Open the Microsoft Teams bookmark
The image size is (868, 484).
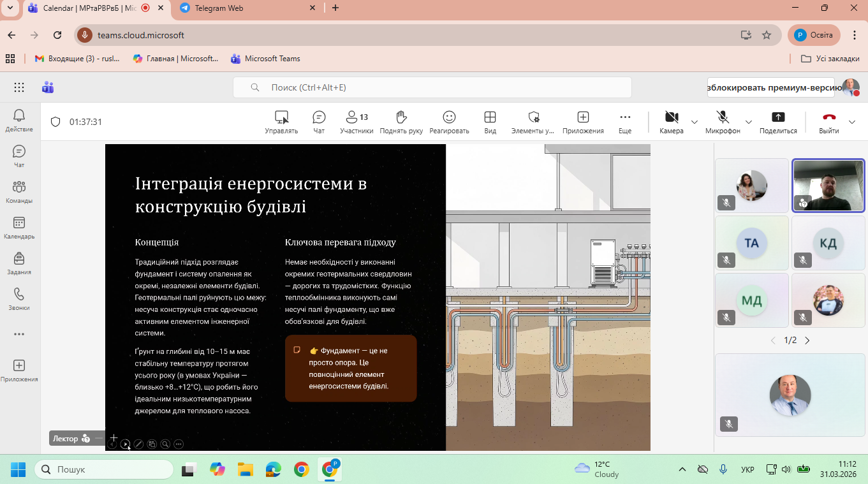tap(265, 59)
